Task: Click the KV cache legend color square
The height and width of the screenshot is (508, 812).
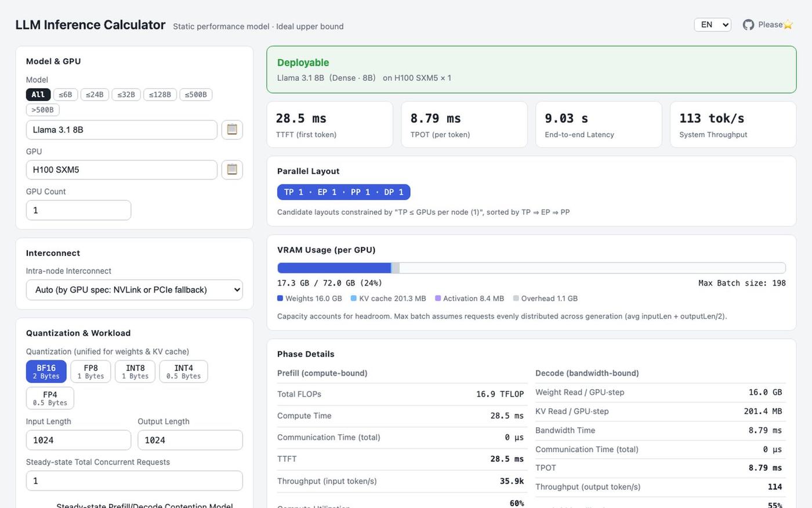Action: coord(354,298)
